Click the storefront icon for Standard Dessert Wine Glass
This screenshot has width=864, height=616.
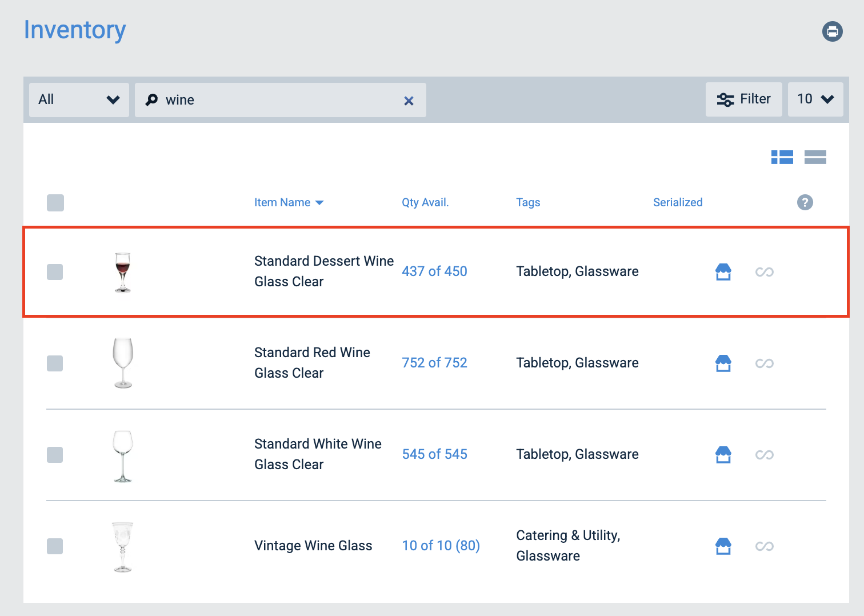tap(723, 272)
